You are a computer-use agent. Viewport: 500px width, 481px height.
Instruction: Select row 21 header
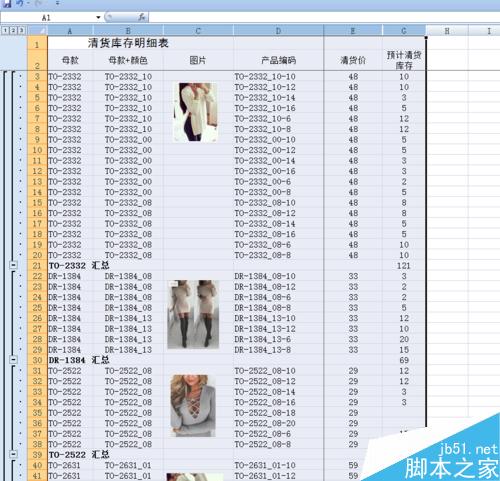37,266
